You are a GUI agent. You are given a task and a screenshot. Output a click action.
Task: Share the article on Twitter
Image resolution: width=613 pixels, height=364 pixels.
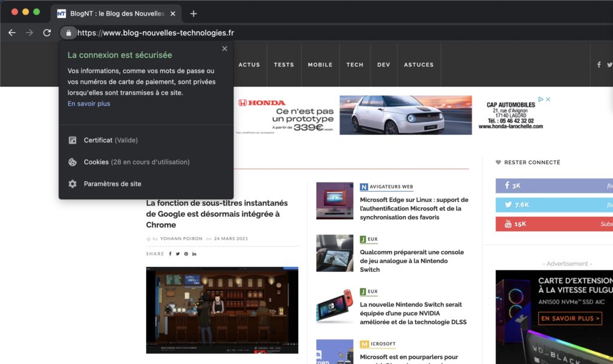point(178,253)
